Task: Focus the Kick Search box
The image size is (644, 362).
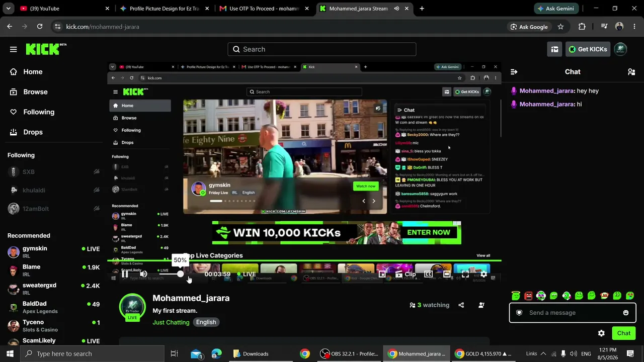Action: (x=322, y=49)
